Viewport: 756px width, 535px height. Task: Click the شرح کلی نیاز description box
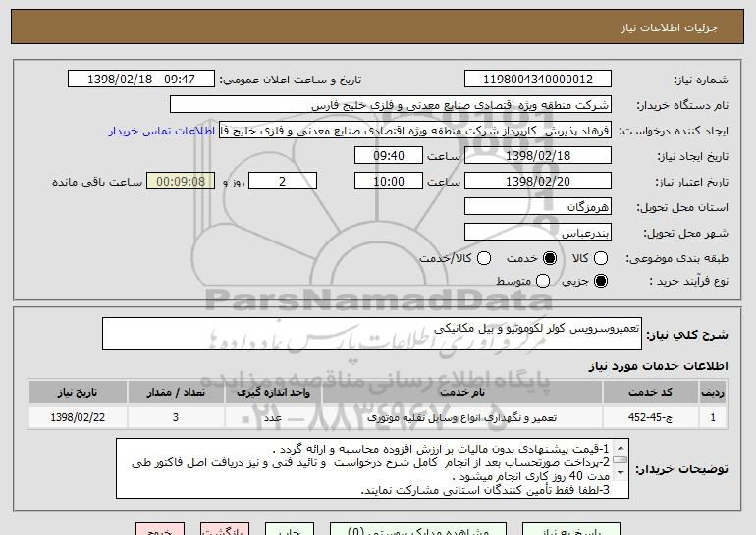coord(372,334)
